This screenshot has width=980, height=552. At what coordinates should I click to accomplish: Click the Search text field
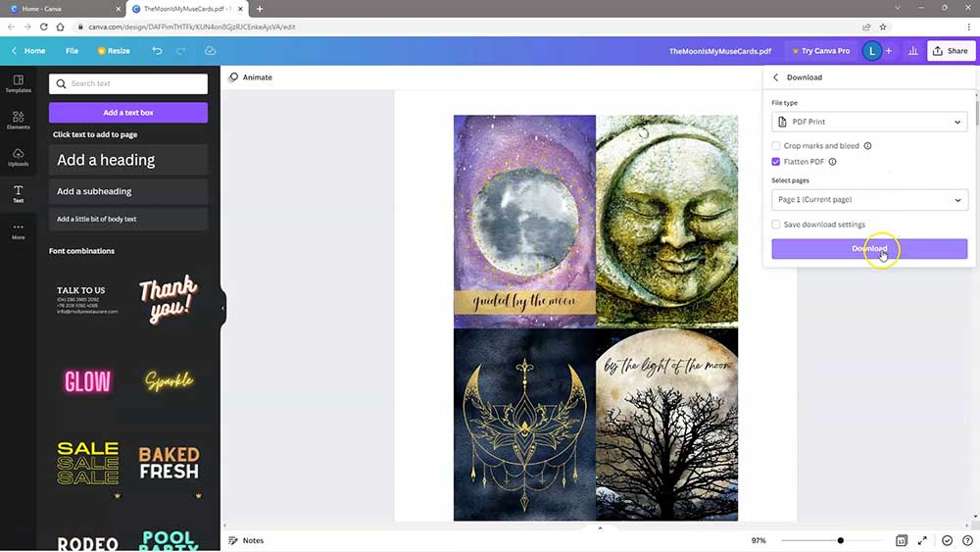pos(128,83)
